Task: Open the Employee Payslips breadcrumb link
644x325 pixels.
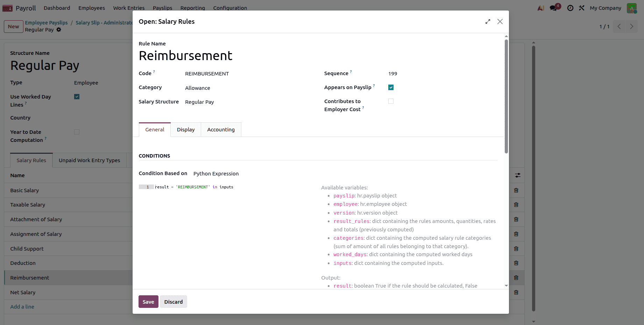Action: point(46,23)
